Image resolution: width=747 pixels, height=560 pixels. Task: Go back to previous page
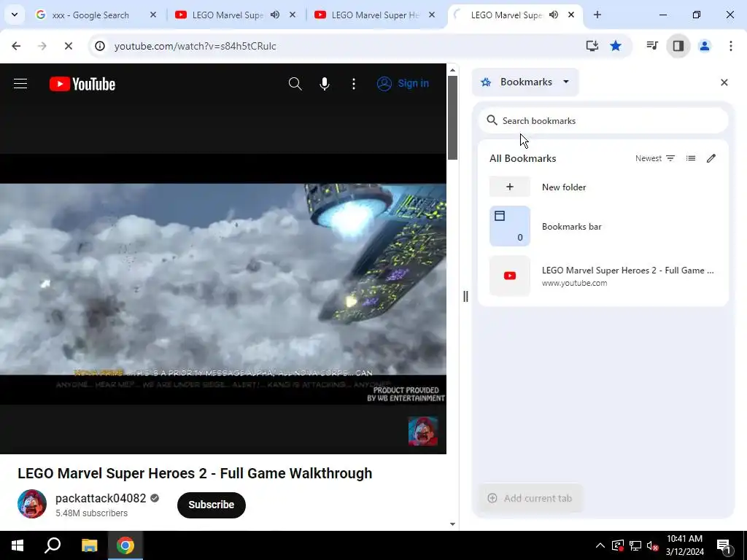pos(16,46)
